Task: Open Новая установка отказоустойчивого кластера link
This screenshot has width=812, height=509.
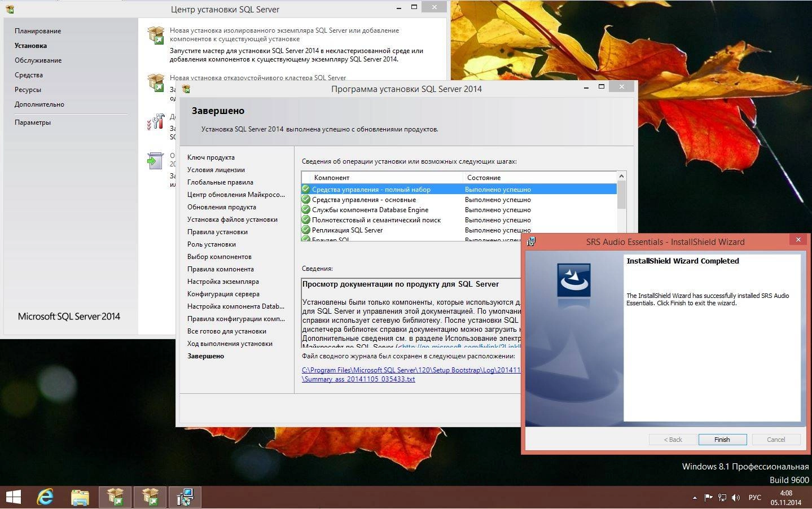Action: pos(258,78)
